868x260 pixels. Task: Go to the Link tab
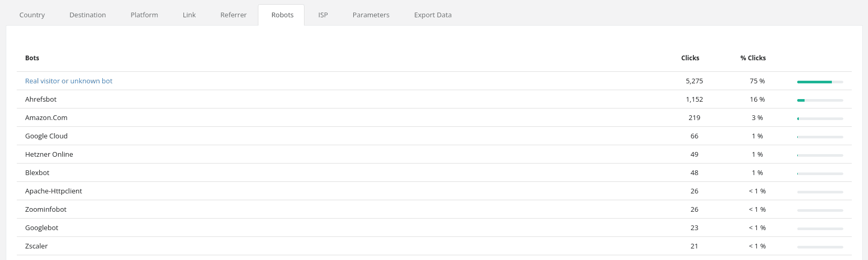[x=189, y=15]
